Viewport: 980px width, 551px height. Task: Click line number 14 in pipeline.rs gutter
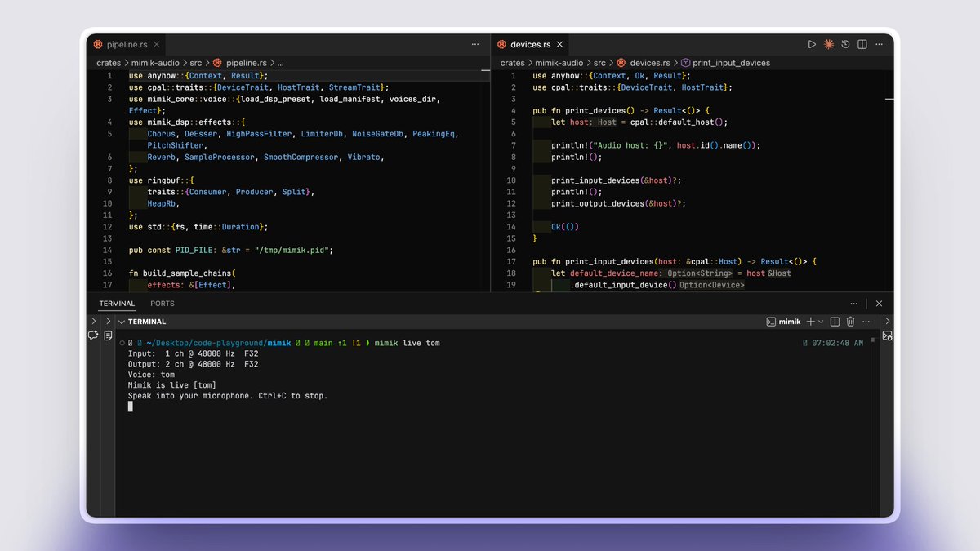107,251
